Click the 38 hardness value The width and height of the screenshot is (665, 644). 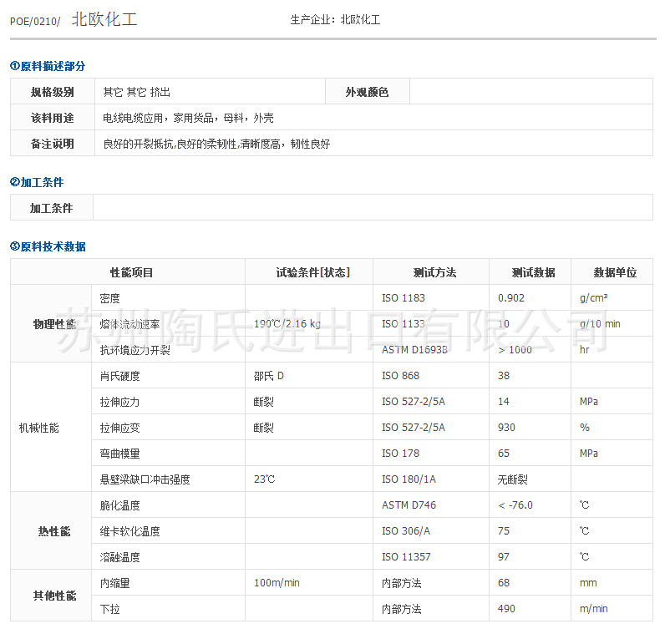504,376
